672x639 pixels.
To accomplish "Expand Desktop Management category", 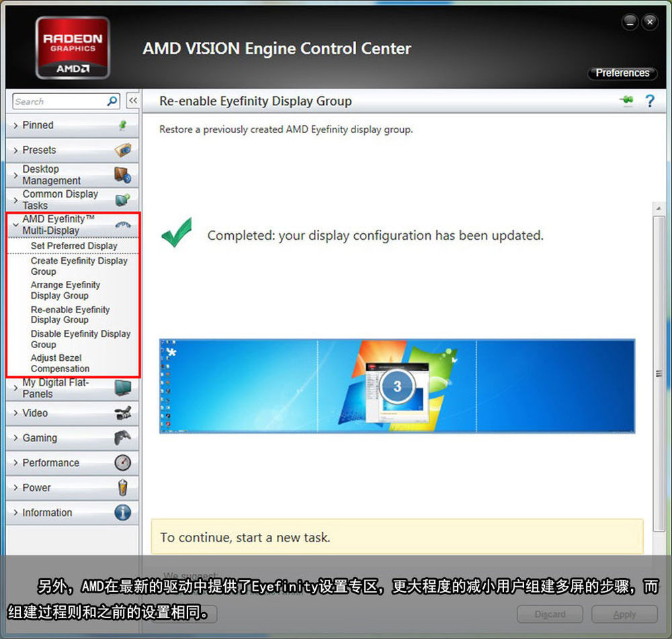I will click(72, 175).
